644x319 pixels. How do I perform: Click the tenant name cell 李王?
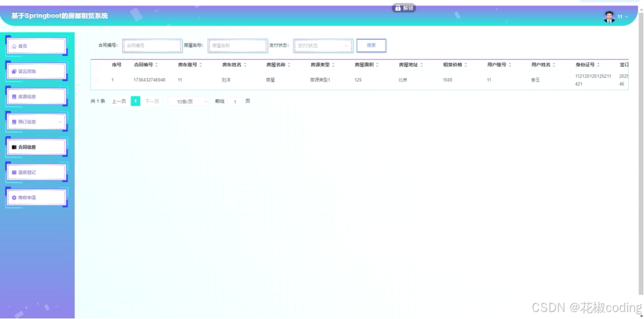click(x=535, y=80)
